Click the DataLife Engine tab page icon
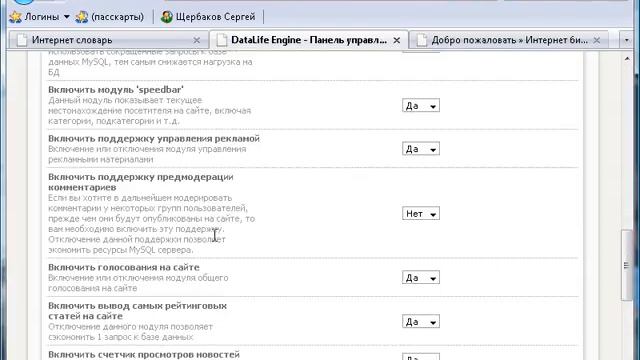 [222, 40]
